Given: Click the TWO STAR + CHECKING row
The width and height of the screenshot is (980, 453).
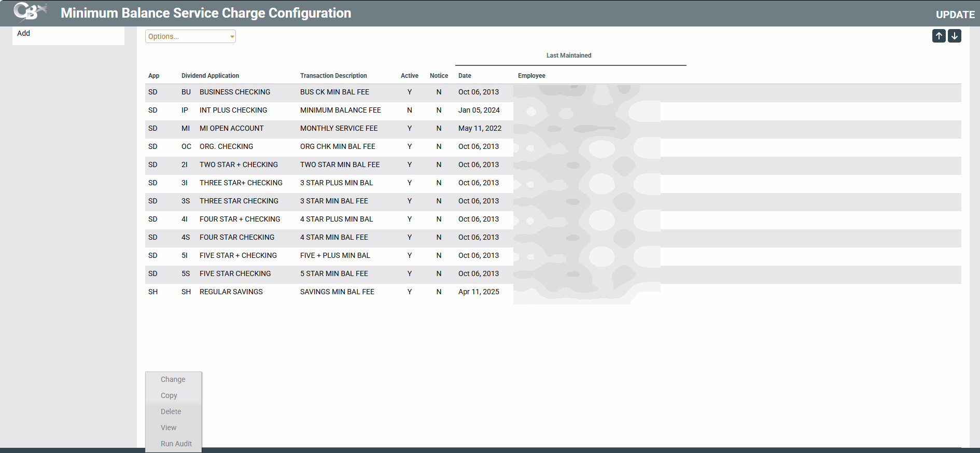Looking at the screenshot, I should pyautogui.click(x=239, y=164).
